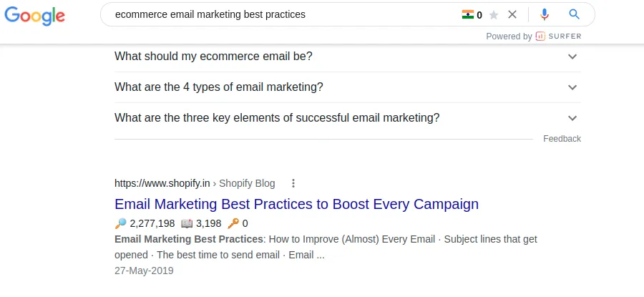Click the Feedback link

(x=562, y=139)
